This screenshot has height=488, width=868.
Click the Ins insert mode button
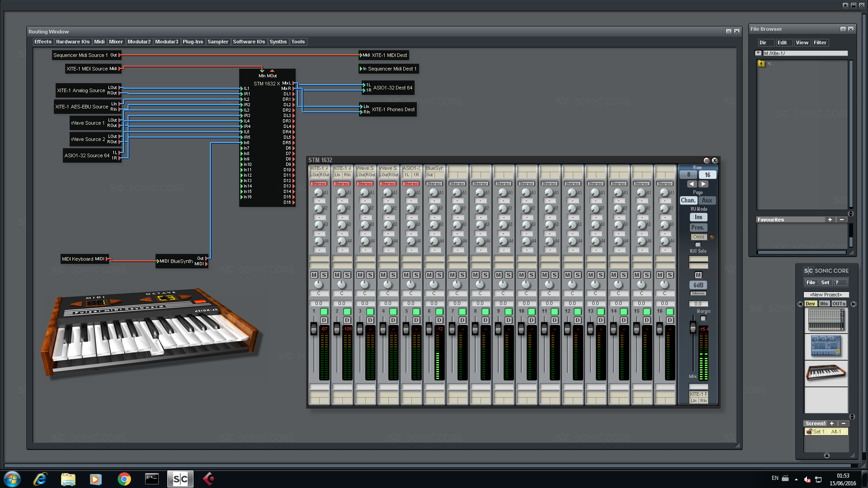pyautogui.click(x=698, y=217)
